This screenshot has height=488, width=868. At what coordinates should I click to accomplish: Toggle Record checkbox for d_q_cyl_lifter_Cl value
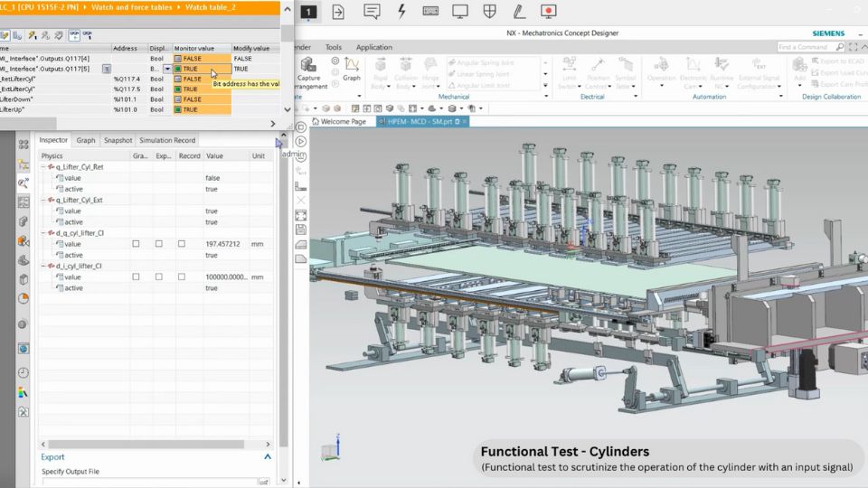pyautogui.click(x=182, y=243)
